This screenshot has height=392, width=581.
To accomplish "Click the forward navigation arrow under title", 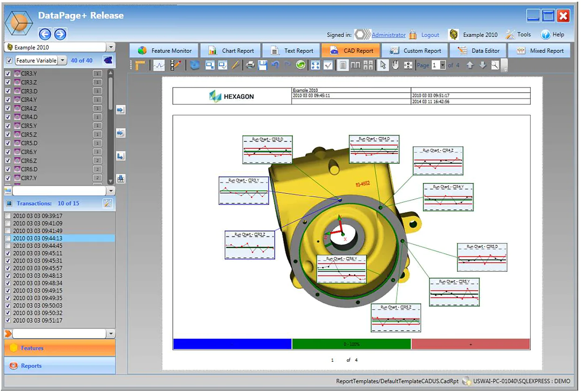I will (x=60, y=34).
